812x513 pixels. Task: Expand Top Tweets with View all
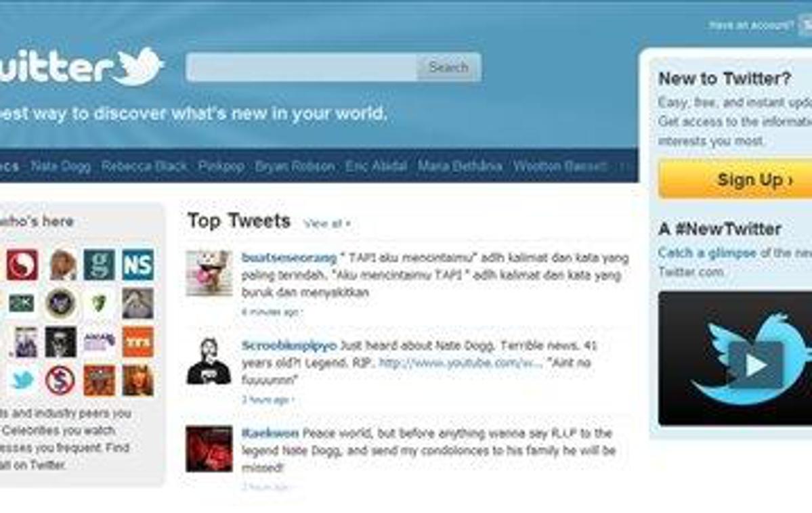coord(327,223)
